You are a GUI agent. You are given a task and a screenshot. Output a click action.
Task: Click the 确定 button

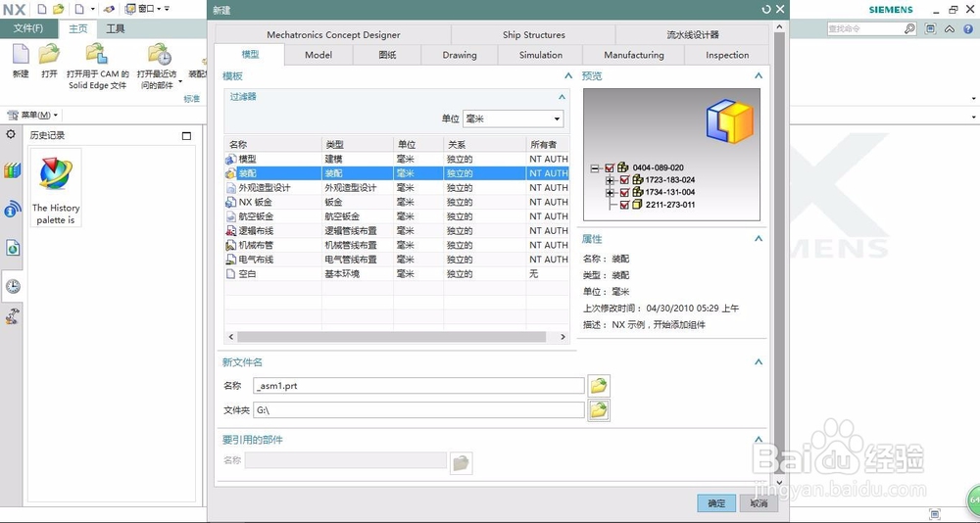click(x=717, y=503)
